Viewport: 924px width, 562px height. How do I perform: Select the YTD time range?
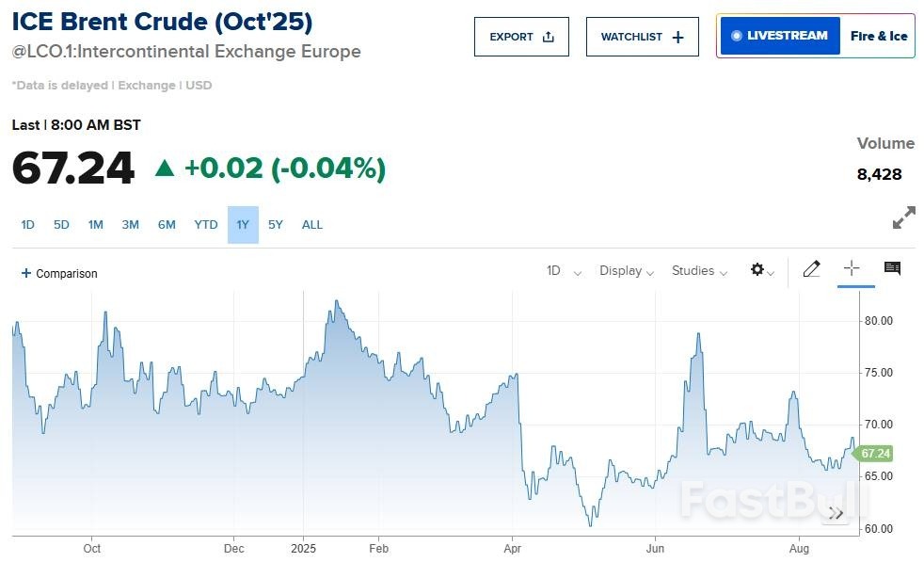pyautogui.click(x=206, y=225)
